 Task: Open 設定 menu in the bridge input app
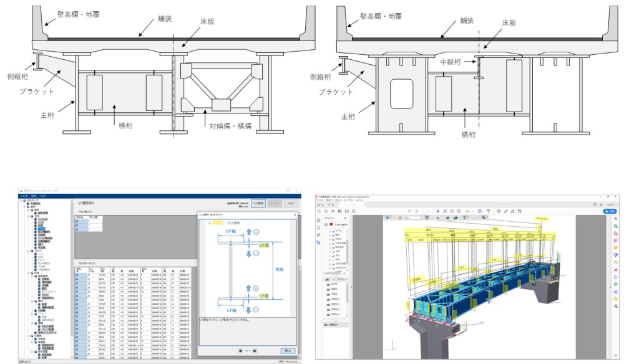click(x=34, y=196)
